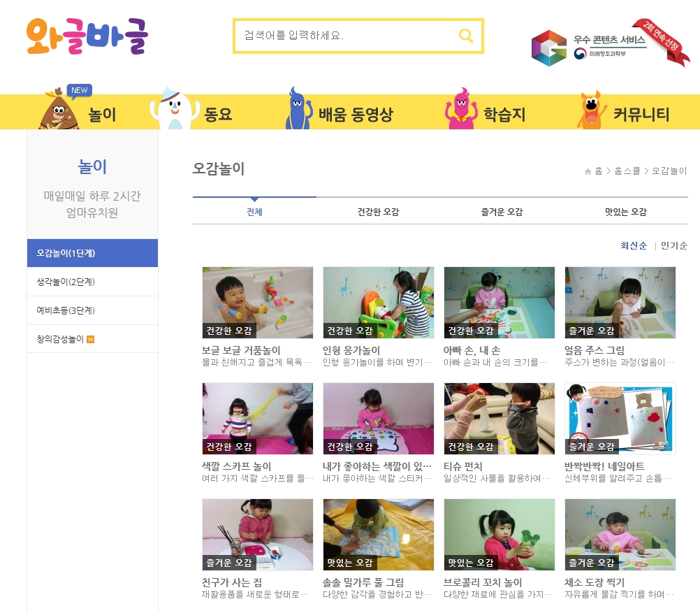Open the 브로콜리 꼬치 놀이 thumbnail
Viewport: 700px width, 613px height.
pos(499,534)
